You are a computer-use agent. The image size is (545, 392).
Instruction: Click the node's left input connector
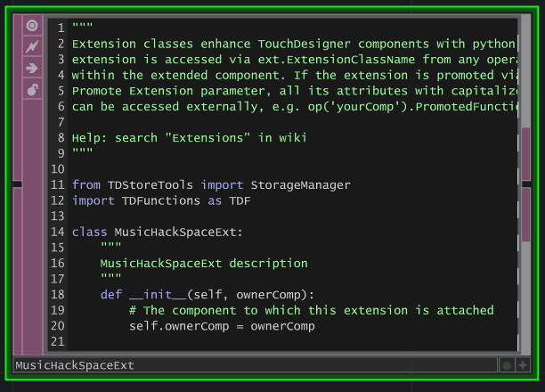point(16,184)
